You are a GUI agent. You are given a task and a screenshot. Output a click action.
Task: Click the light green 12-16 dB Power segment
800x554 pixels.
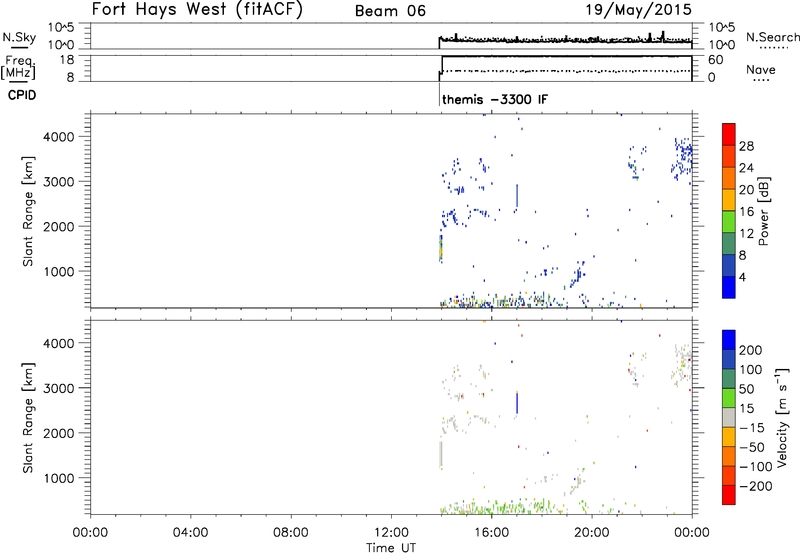click(729, 221)
